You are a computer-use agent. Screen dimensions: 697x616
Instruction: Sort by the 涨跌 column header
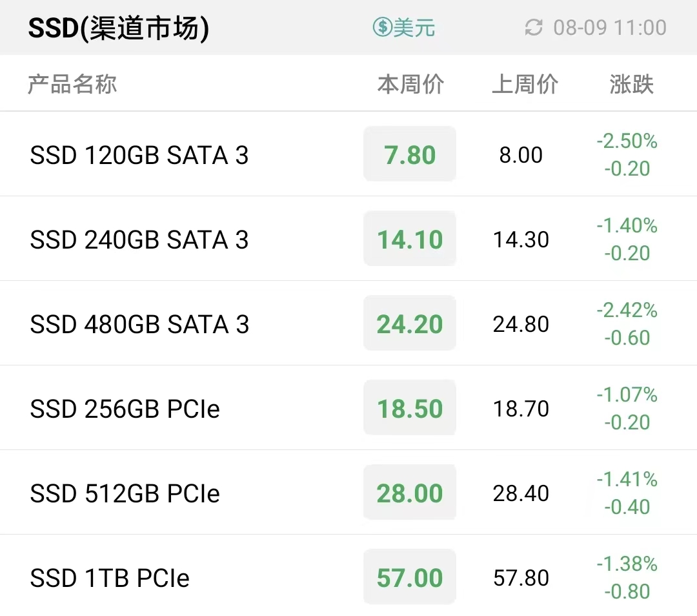click(x=631, y=84)
